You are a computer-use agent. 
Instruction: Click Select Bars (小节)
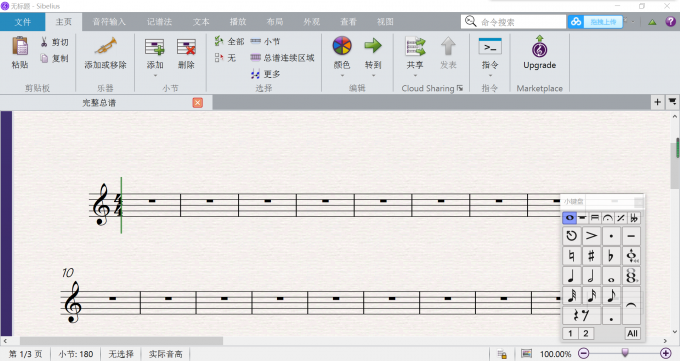click(265, 42)
